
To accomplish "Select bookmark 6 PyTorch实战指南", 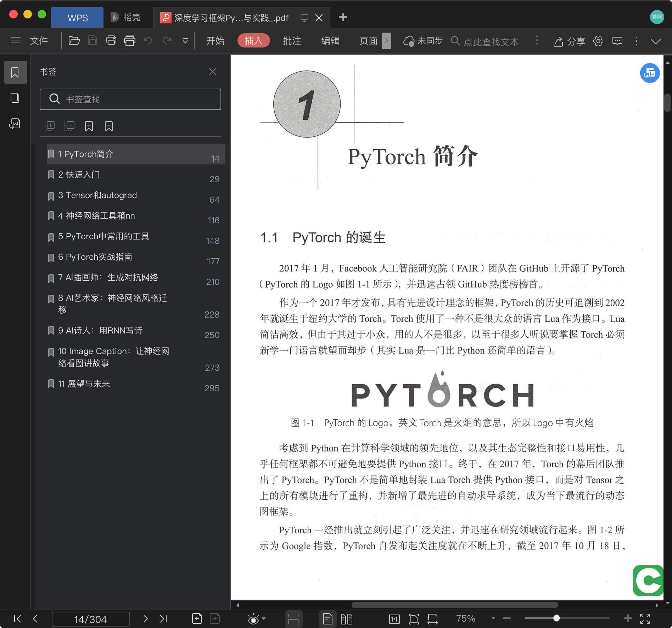I will (x=136, y=257).
